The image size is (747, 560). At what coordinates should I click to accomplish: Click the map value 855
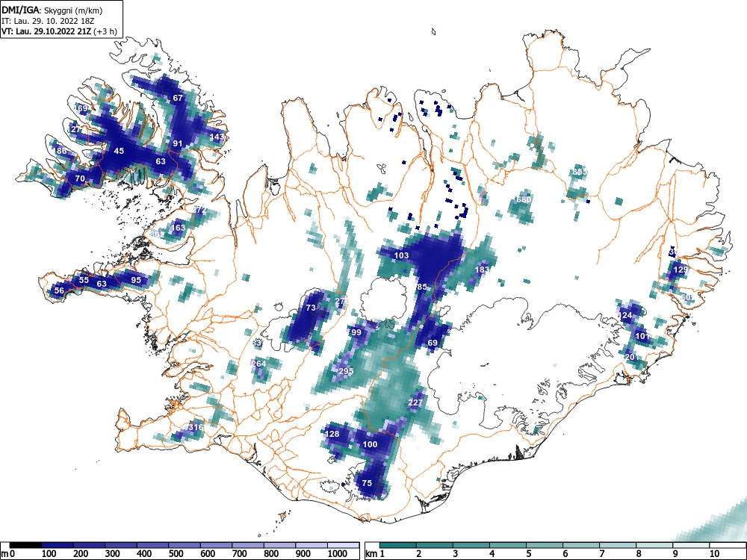(580, 172)
